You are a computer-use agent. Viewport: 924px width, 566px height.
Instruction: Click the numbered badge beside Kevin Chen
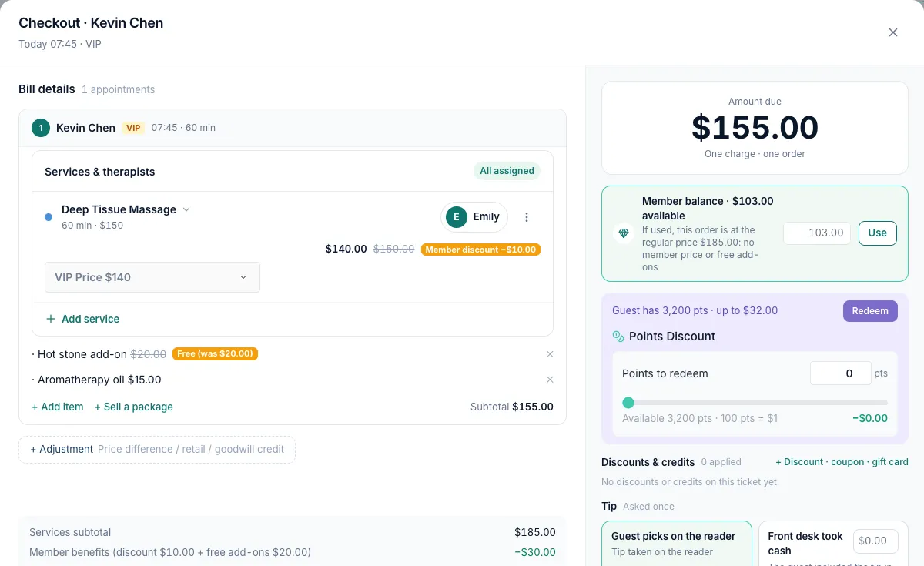[x=41, y=128]
